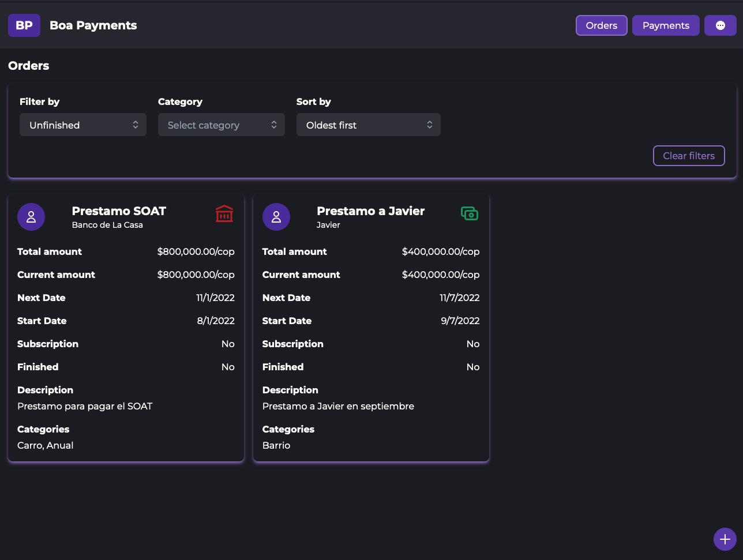Select the Prestamo SOAT card

tap(126, 326)
